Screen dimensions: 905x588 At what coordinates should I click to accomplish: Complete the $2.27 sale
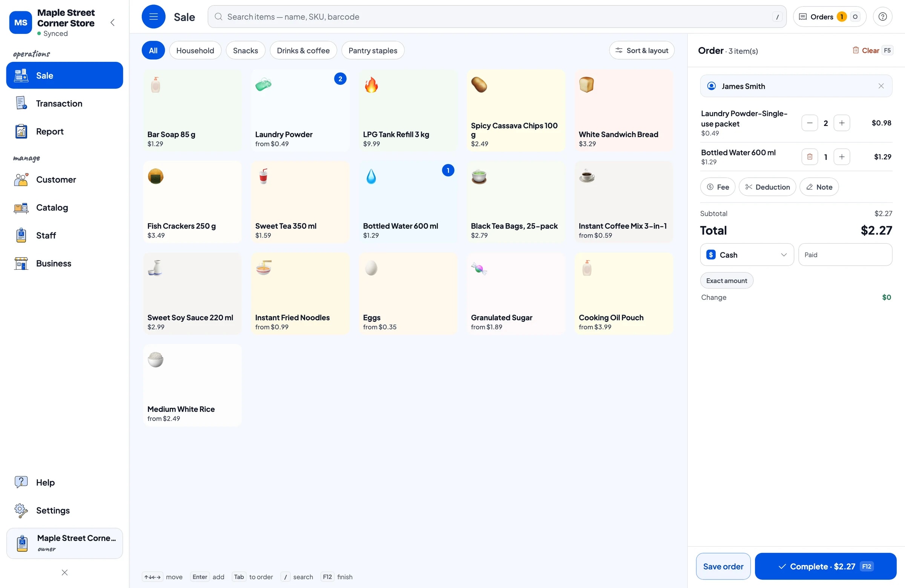pos(825,567)
